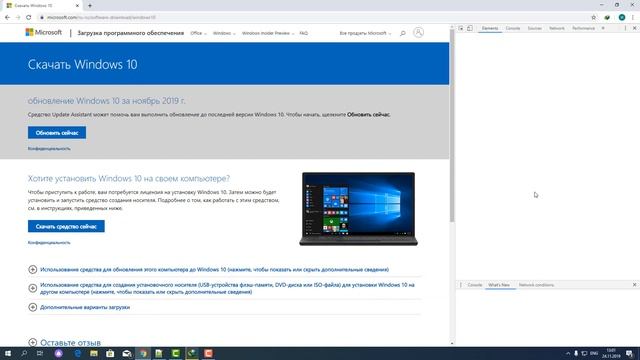Reload the page with the refresh icon

tap(29, 17)
